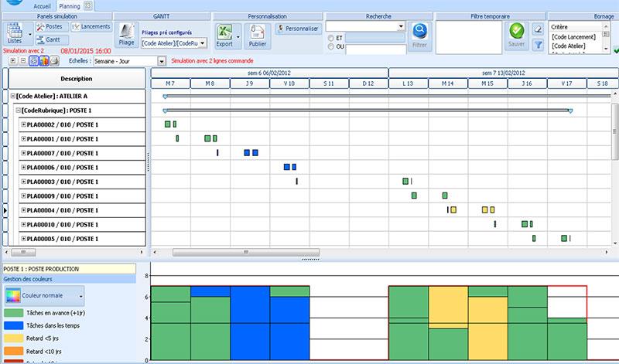Image resolution: width=619 pixels, height=364 pixels.
Task: Click the printer icon in toolbar
Action: (x=54, y=61)
